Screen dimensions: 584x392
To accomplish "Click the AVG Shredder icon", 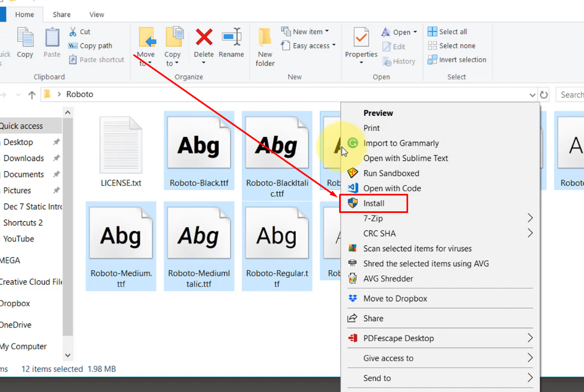I will 352,279.
